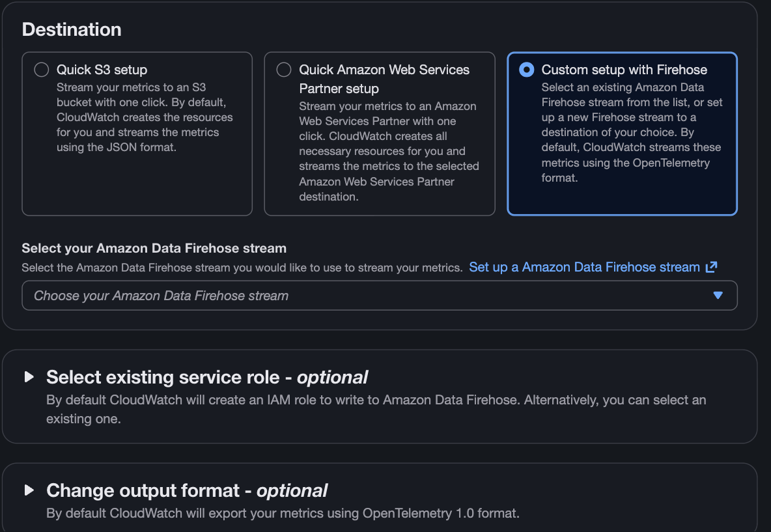771x532 pixels.
Task: Click the Select existing service role - optional heading
Action: click(x=207, y=377)
